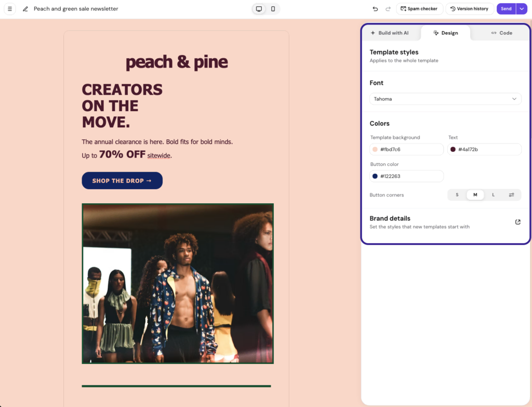Viewport: 532px width, 407px height.
Task: Redo the last change
Action: (388, 9)
